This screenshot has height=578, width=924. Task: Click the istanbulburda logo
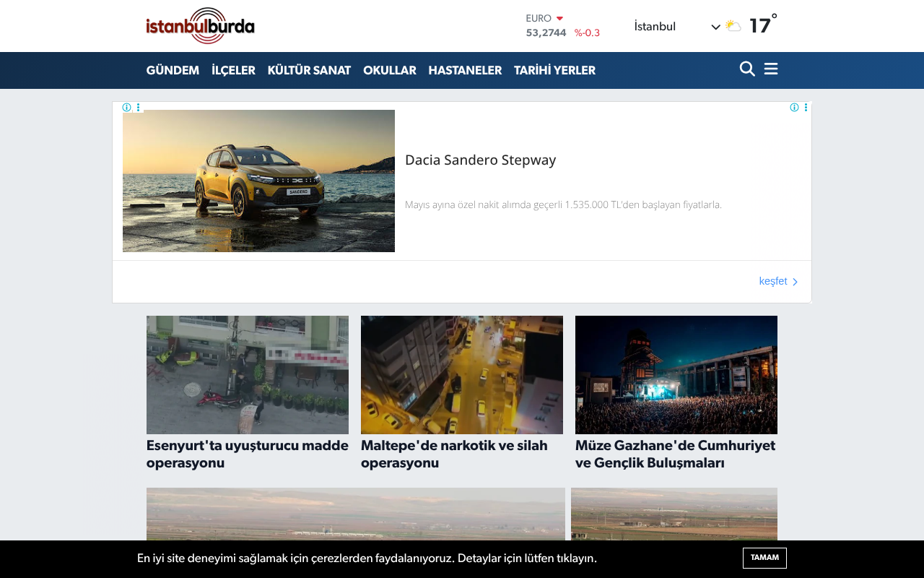[201, 26]
